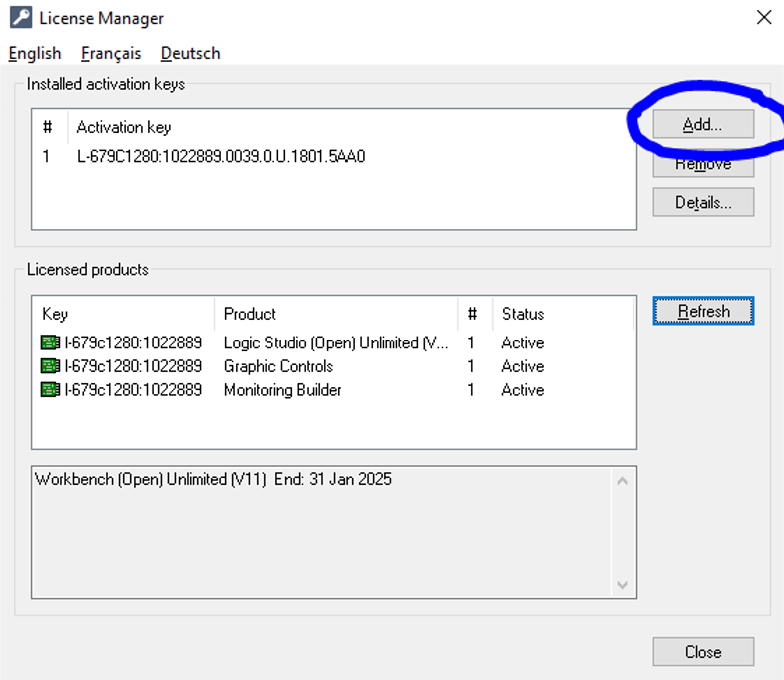Image resolution: width=784 pixels, height=680 pixels.
Task: Switch language to Français
Action: pyautogui.click(x=111, y=53)
